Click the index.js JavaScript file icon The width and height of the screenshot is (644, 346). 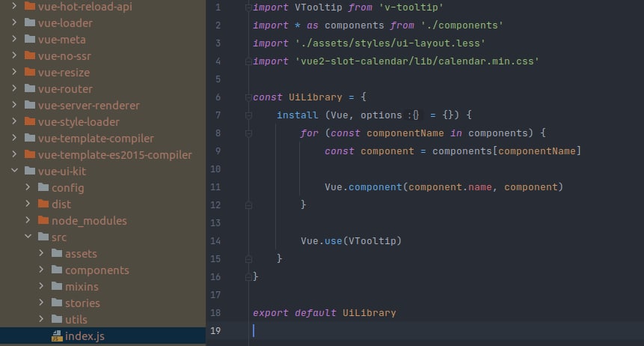click(57, 336)
